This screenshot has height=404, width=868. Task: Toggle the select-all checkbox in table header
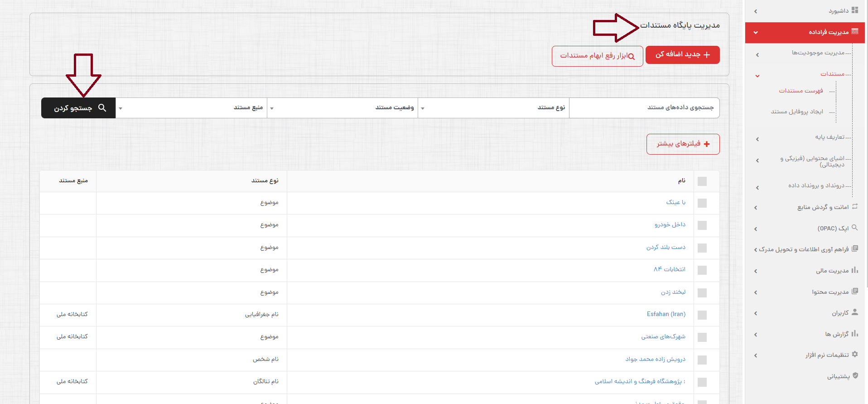point(702,181)
